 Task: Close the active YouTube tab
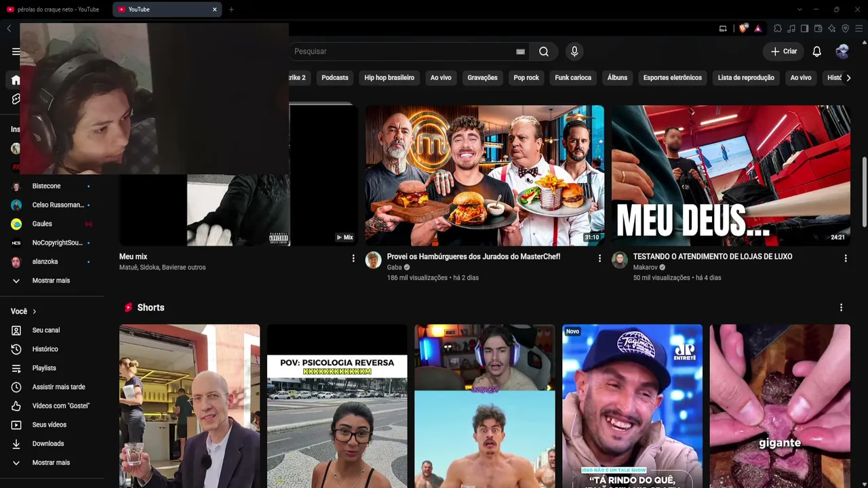[x=214, y=9]
